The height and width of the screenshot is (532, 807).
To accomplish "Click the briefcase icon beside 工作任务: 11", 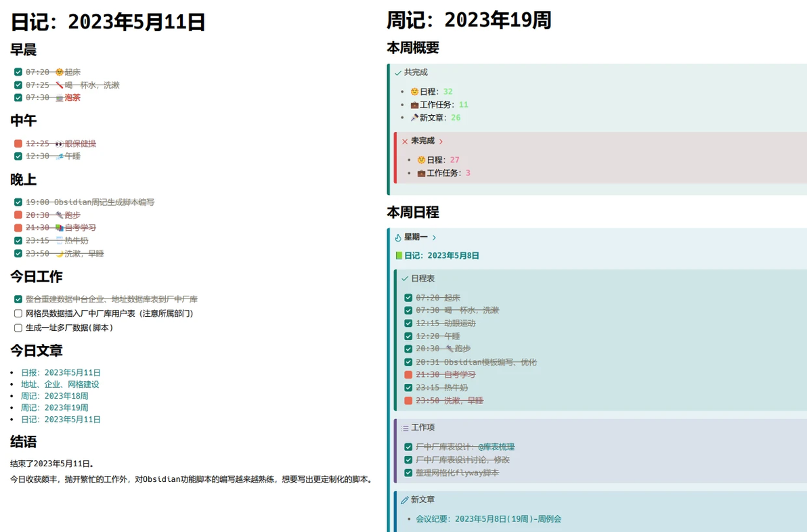I will 414,105.
